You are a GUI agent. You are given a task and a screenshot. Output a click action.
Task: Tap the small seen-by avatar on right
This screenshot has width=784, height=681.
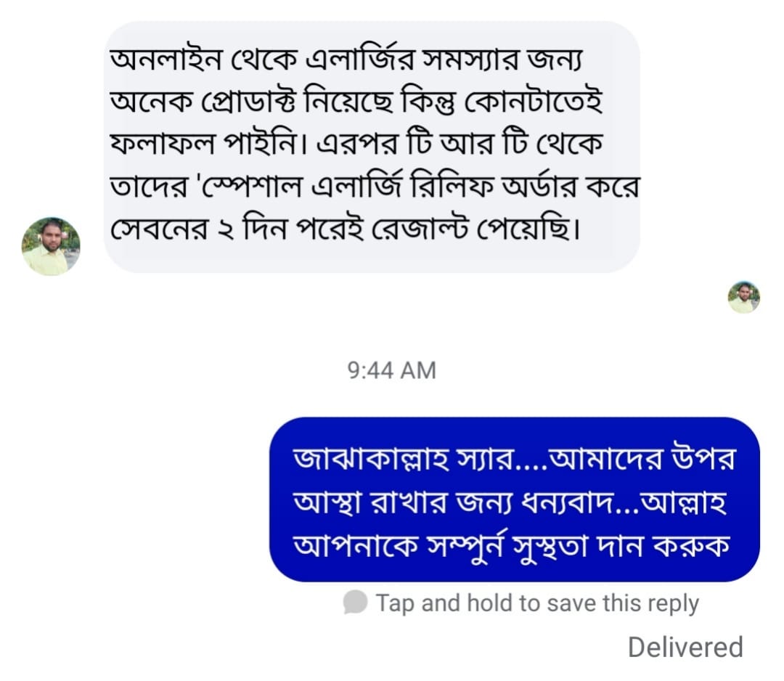[x=743, y=298]
